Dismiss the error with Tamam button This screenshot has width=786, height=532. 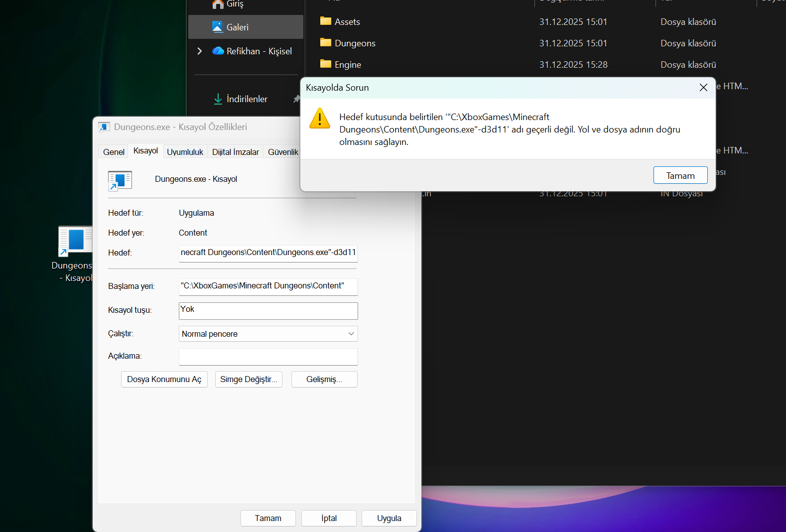[680, 175]
